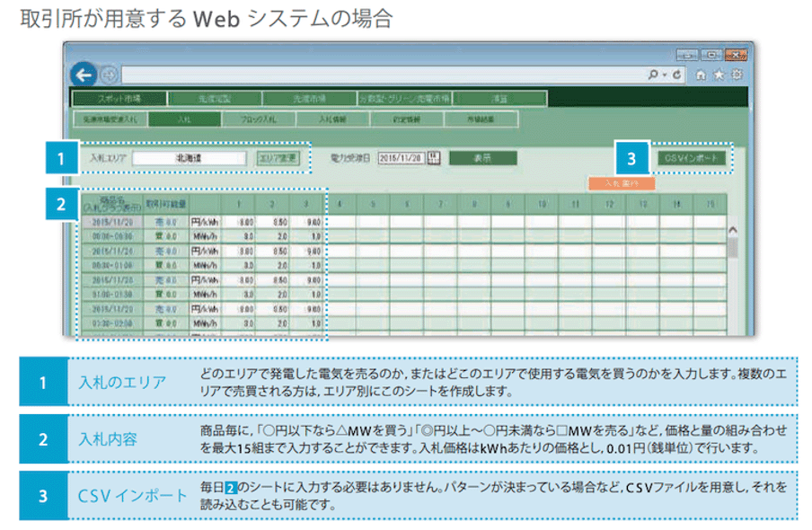Click the 入札エリア field showing 北海道
812x530 pixels.
point(189,158)
